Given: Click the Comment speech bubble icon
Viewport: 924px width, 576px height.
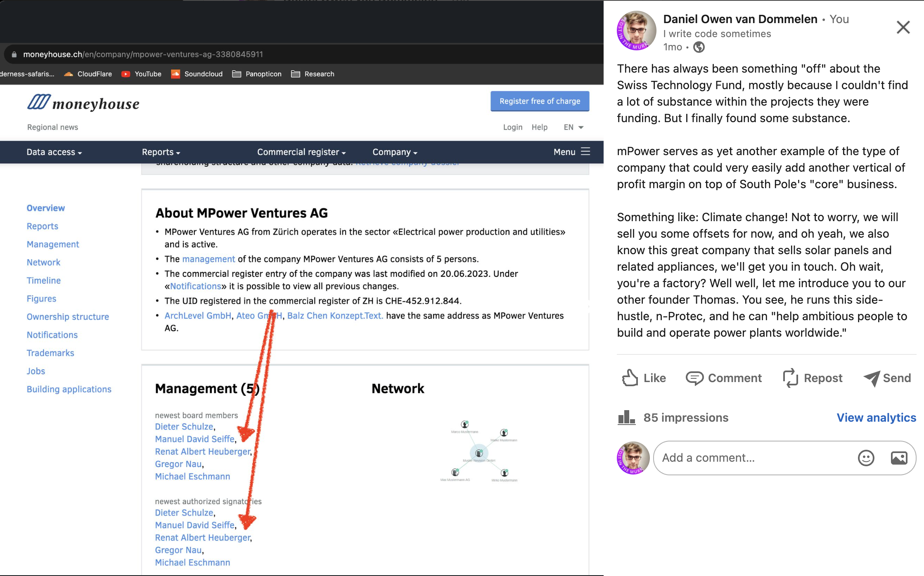Looking at the screenshot, I should [694, 378].
